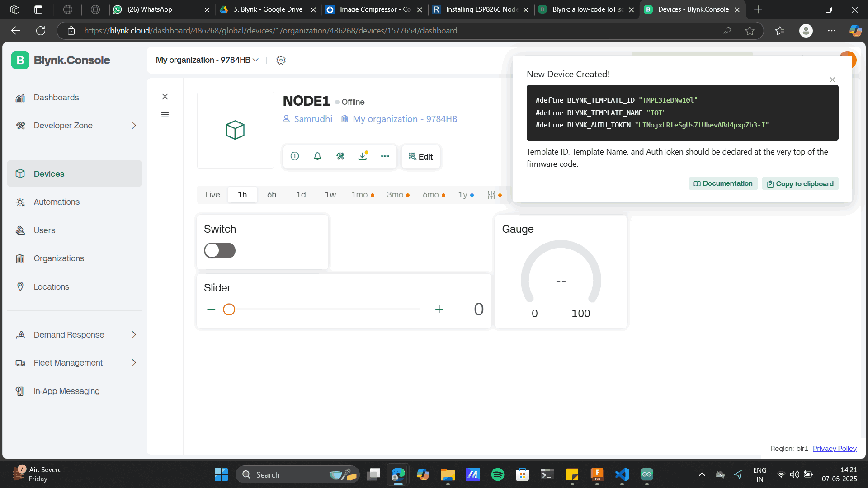Open Users in the sidebar
868x488 pixels.
pyautogui.click(x=75, y=230)
